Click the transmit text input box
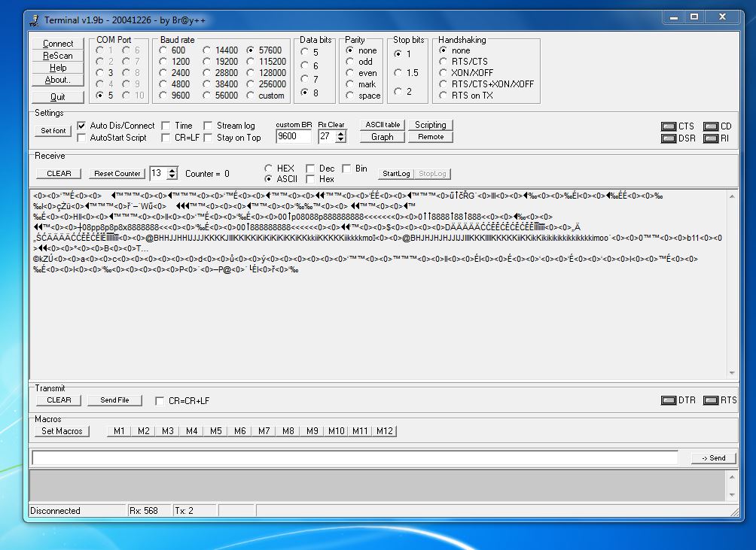The image size is (756, 550). 355,457
